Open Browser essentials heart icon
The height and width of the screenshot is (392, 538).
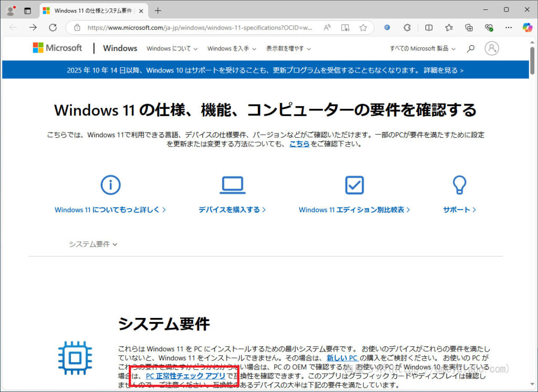(489, 27)
